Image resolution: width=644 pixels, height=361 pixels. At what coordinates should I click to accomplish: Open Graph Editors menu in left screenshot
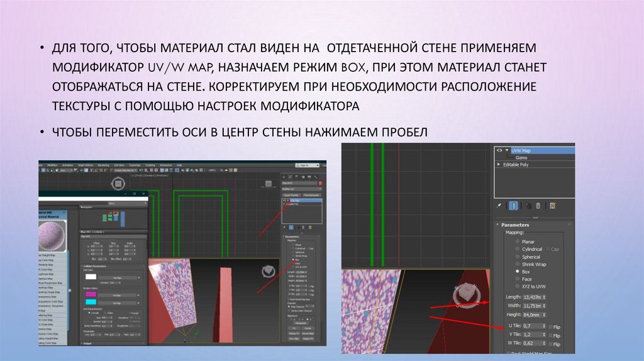(86, 165)
